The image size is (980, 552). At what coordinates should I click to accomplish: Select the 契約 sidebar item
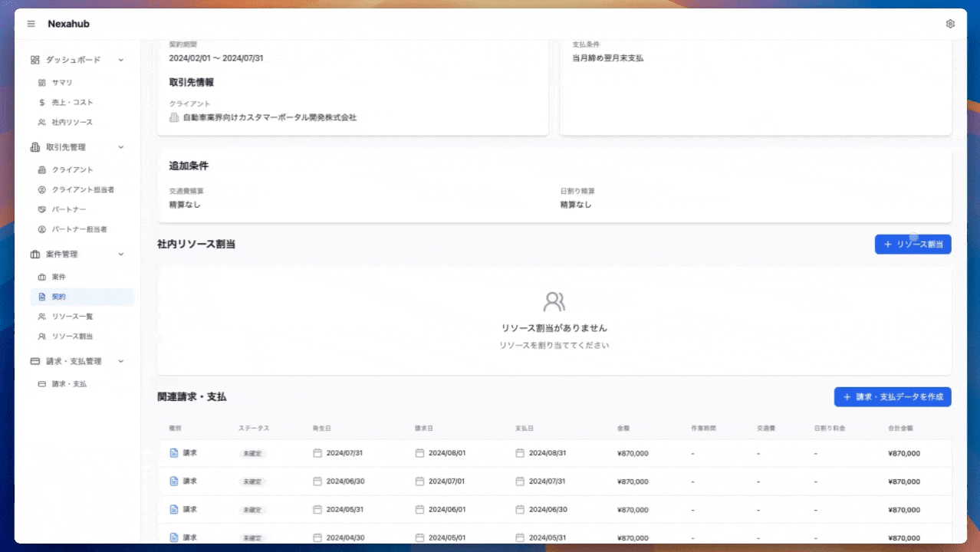[59, 297]
